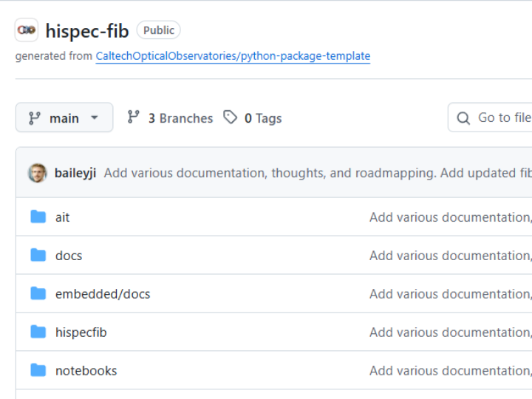Click the branches icon beside 3 Branches
Screen dimensions: 532x399
pos(134,117)
